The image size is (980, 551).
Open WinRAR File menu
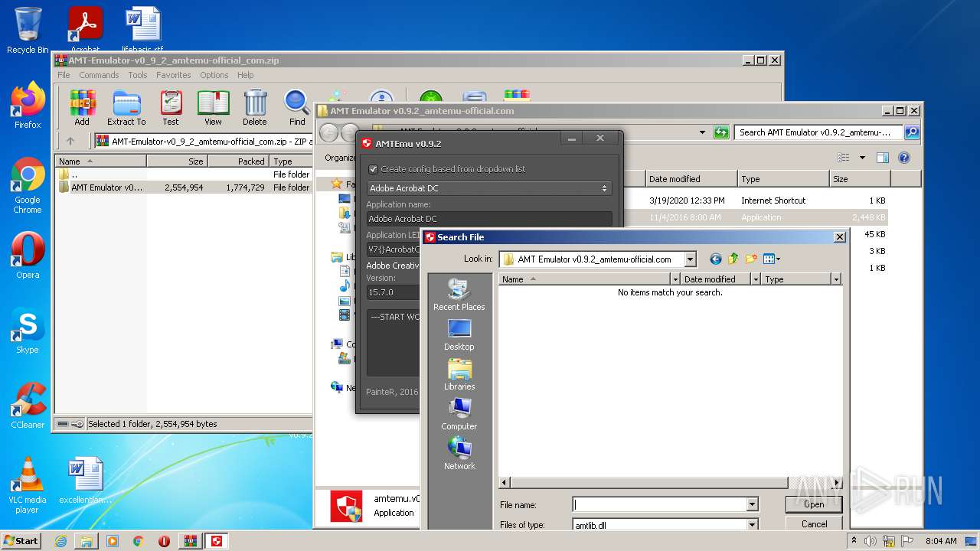click(x=64, y=75)
